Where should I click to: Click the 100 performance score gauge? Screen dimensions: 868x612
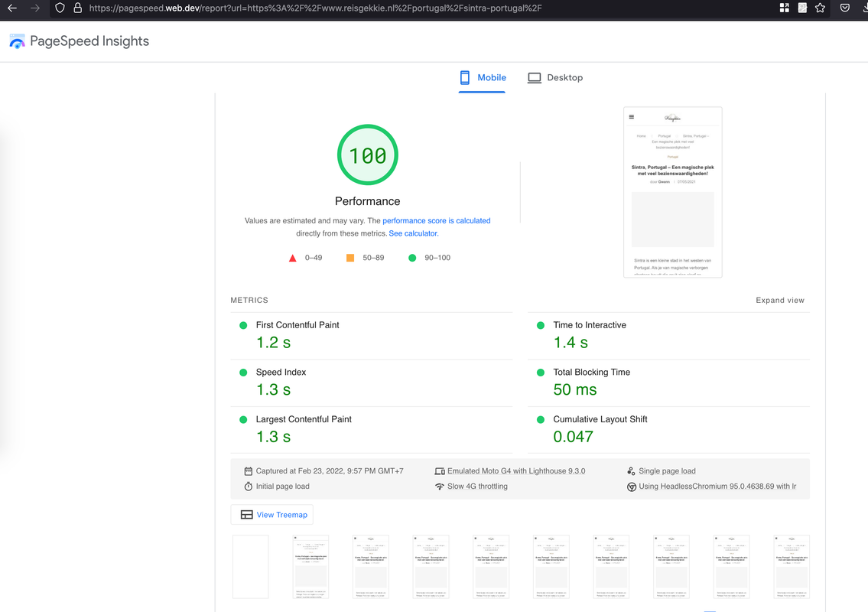pos(368,155)
